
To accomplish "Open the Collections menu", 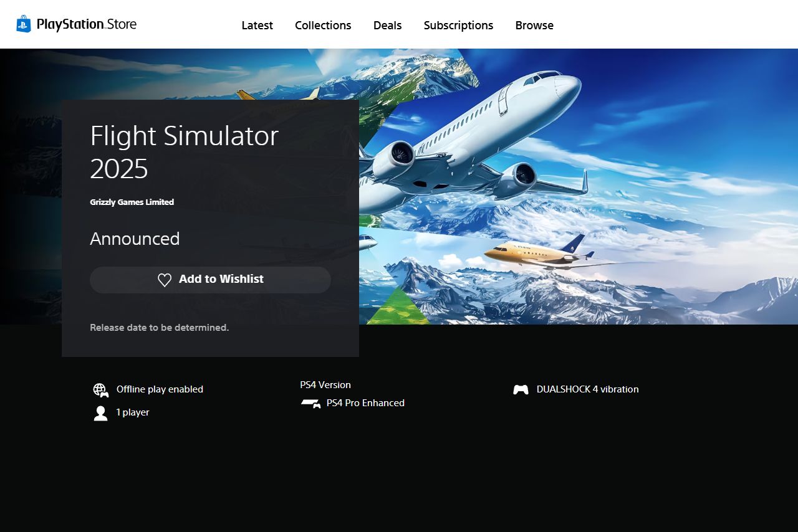I will point(323,26).
